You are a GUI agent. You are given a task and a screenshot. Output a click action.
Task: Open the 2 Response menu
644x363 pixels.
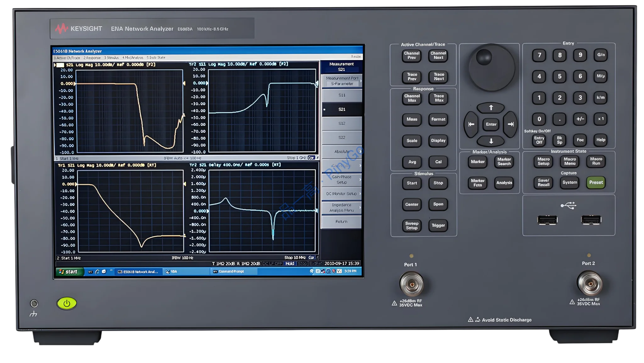(92, 58)
